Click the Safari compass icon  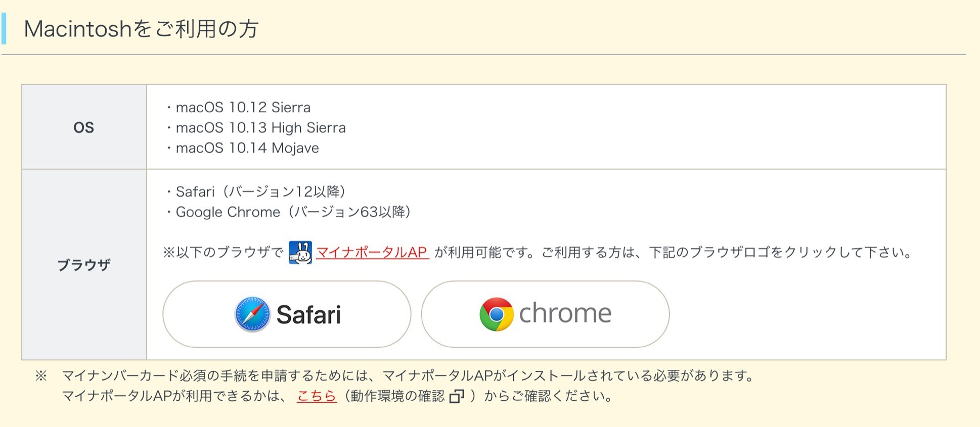coord(252,314)
